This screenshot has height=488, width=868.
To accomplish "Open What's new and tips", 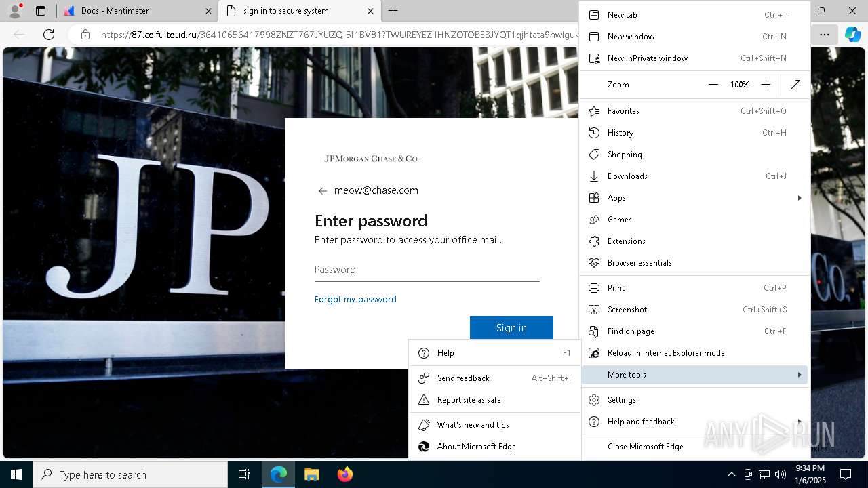I will 495,425.
